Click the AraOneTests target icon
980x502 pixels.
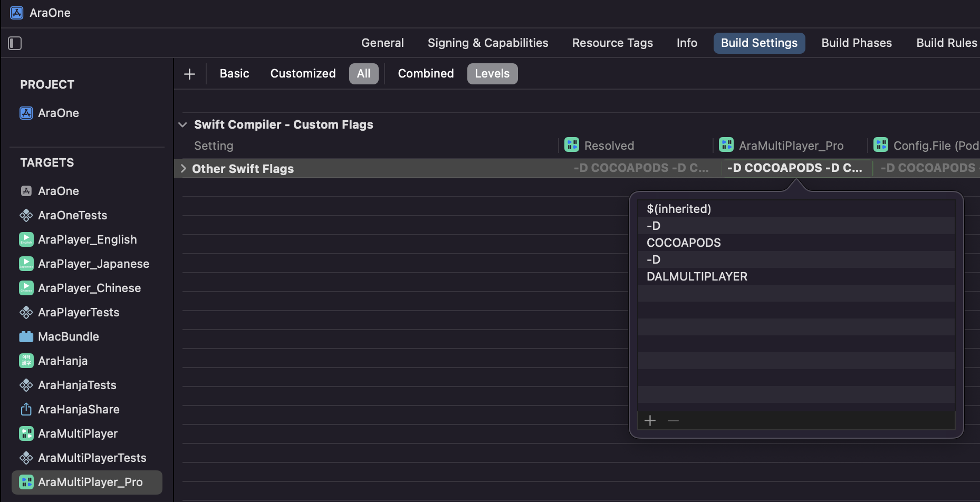26,215
